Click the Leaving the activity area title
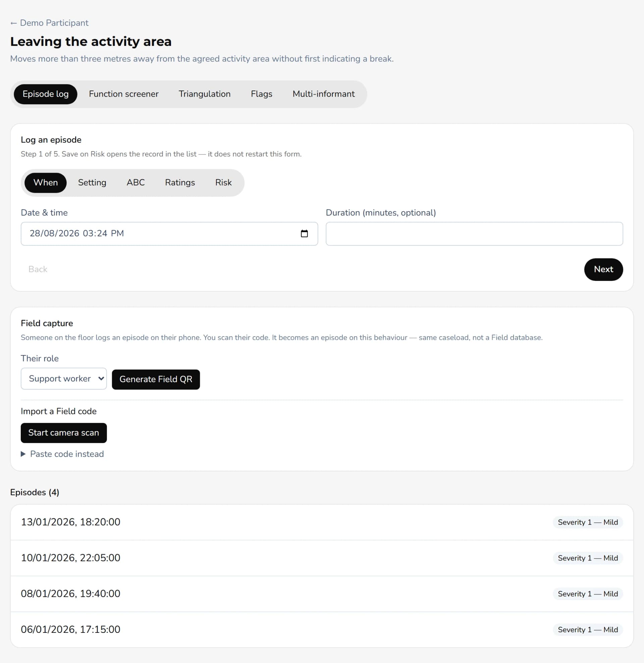The height and width of the screenshot is (663, 644). click(x=91, y=42)
